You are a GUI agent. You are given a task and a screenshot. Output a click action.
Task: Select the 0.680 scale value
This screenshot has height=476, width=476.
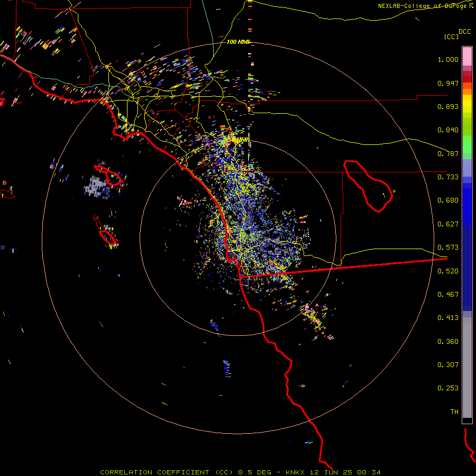coord(448,200)
